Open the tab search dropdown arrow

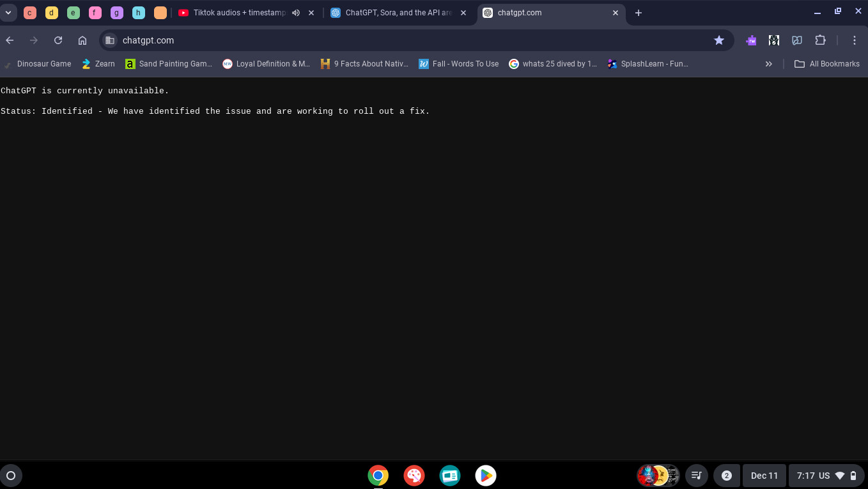click(8, 13)
